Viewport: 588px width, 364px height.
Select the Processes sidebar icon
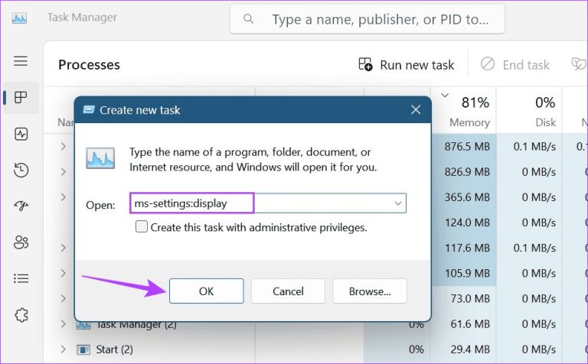21,98
